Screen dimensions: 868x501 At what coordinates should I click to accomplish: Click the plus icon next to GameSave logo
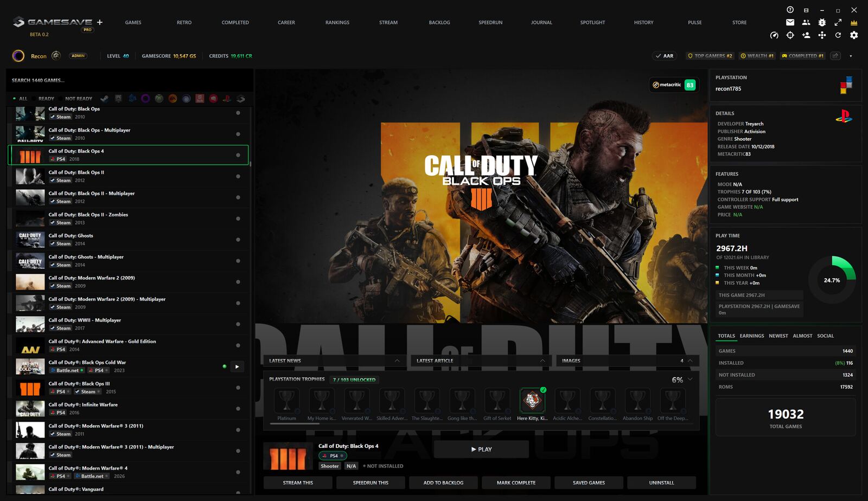[x=100, y=22]
